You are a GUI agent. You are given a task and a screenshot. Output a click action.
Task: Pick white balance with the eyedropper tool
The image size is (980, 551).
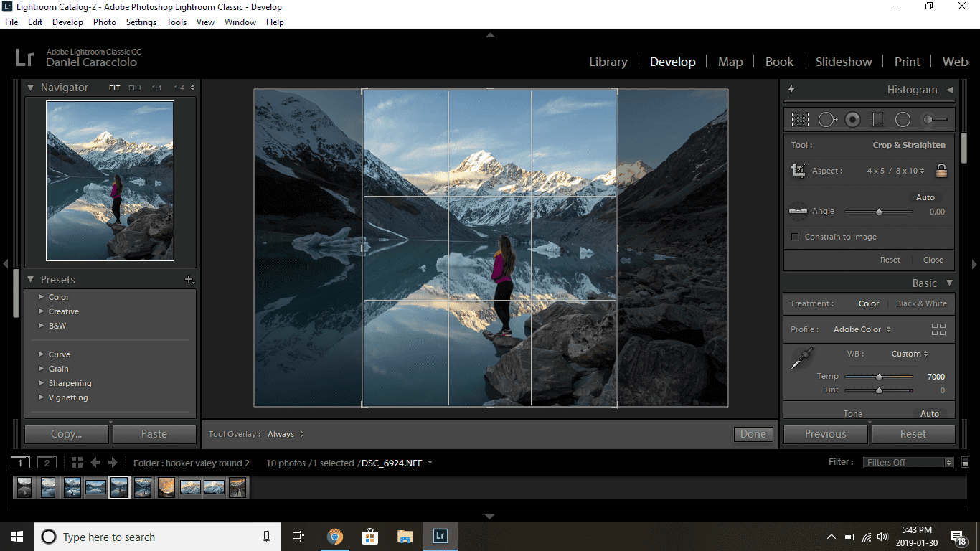coord(801,357)
